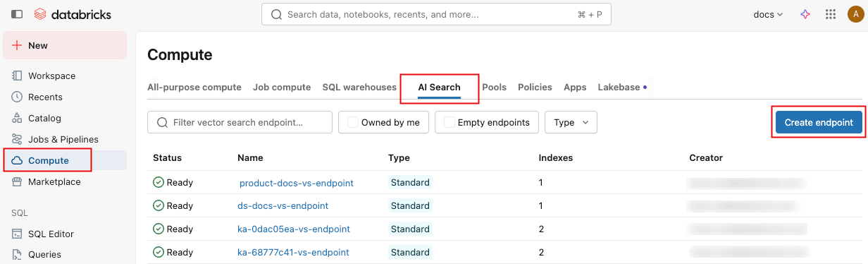Open SQL Editor in the sidebar

65,234
